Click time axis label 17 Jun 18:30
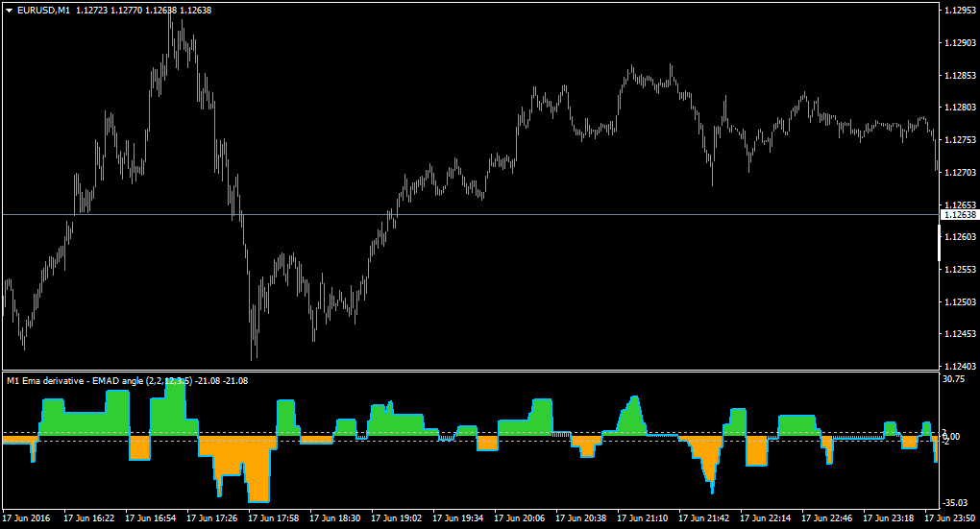Image resolution: width=980 pixels, height=529 pixels. 335,518
